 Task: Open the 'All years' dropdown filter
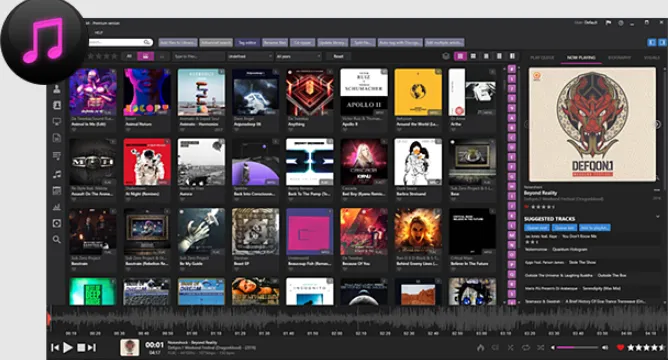click(x=299, y=56)
